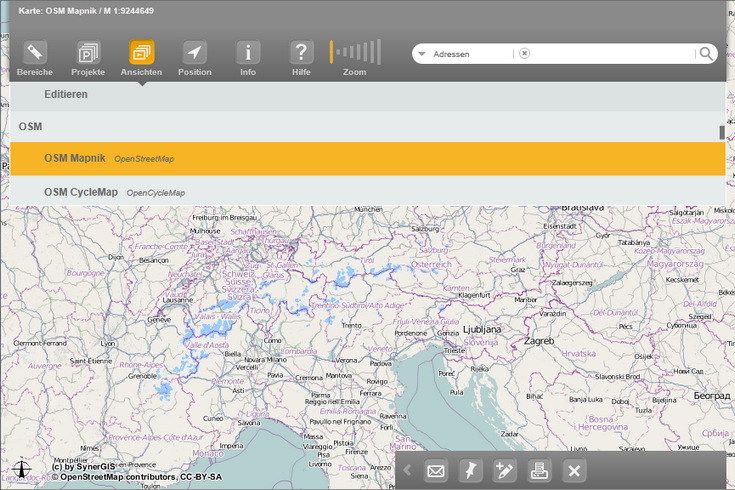
Task: Adjust the Zoom level bar
Action: (x=355, y=52)
